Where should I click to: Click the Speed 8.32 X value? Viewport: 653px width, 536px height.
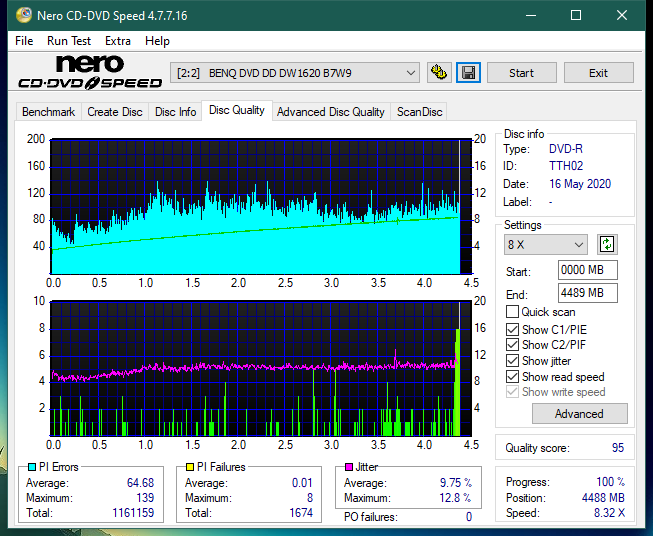609,513
